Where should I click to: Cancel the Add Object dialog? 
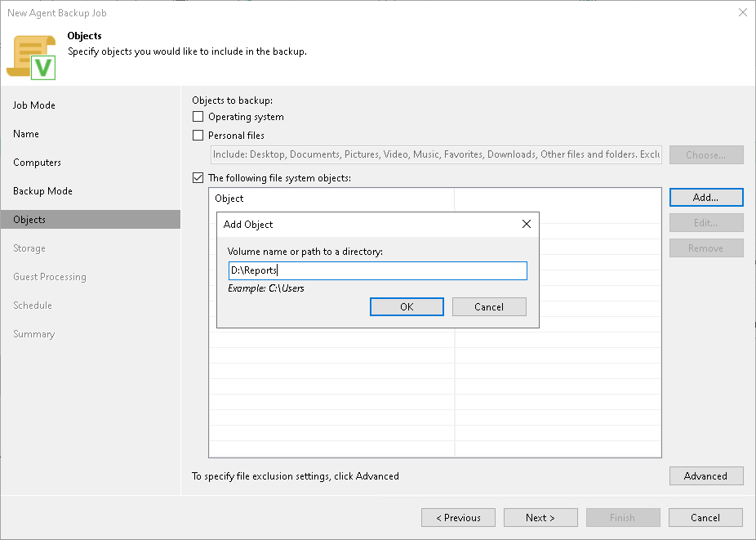[489, 306]
